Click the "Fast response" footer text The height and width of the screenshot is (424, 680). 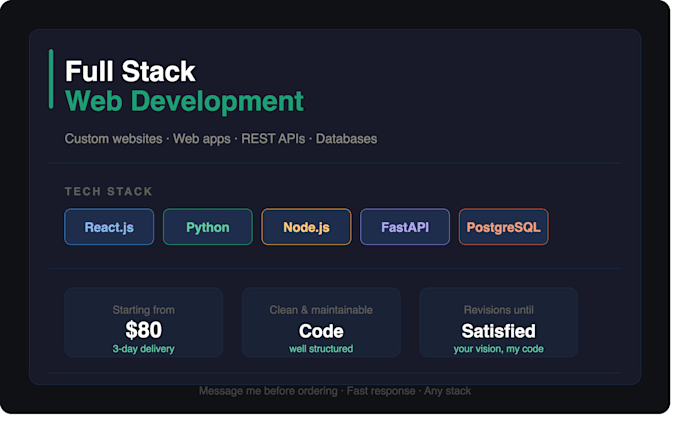381,391
